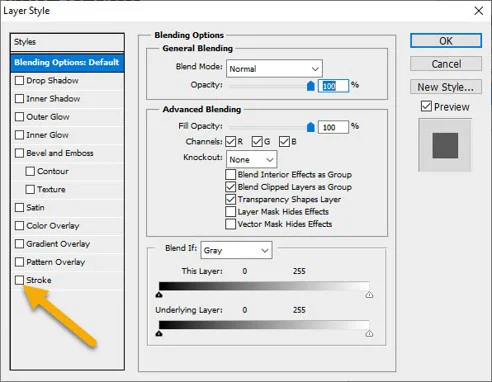This screenshot has height=382, width=492.
Task: Check Vector Mask Hides Effects
Action: pos(230,224)
